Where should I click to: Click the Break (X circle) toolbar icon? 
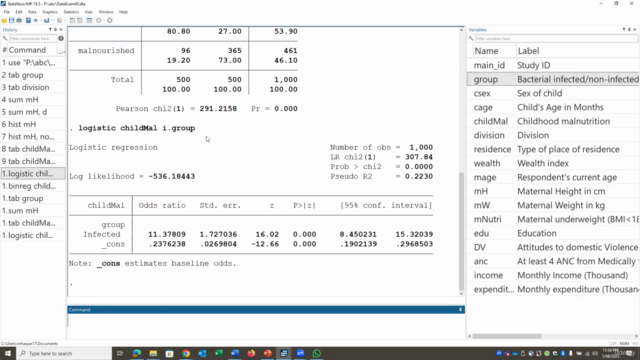click(x=109, y=20)
